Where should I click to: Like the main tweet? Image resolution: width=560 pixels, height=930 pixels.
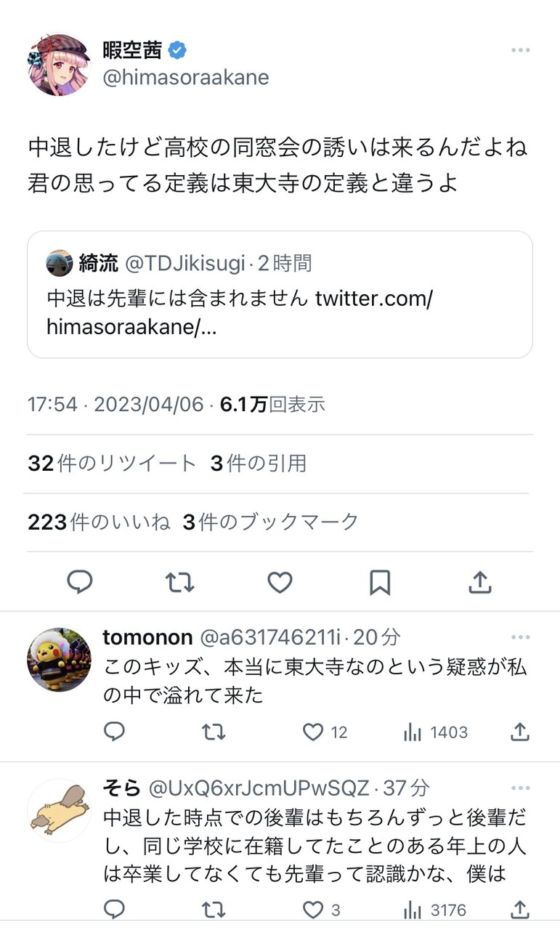pyautogui.click(x=280, y=582)
